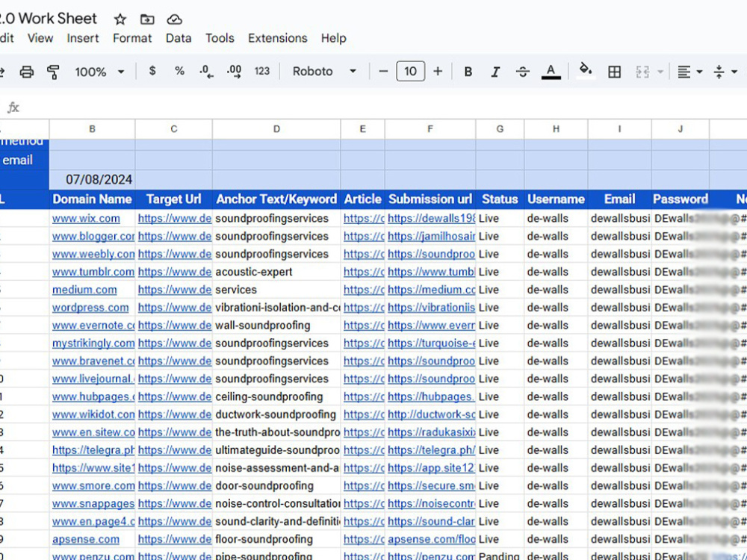Open the zoom 100% dropdown
The image size is (747, 560).
click(x=99, y=72)
